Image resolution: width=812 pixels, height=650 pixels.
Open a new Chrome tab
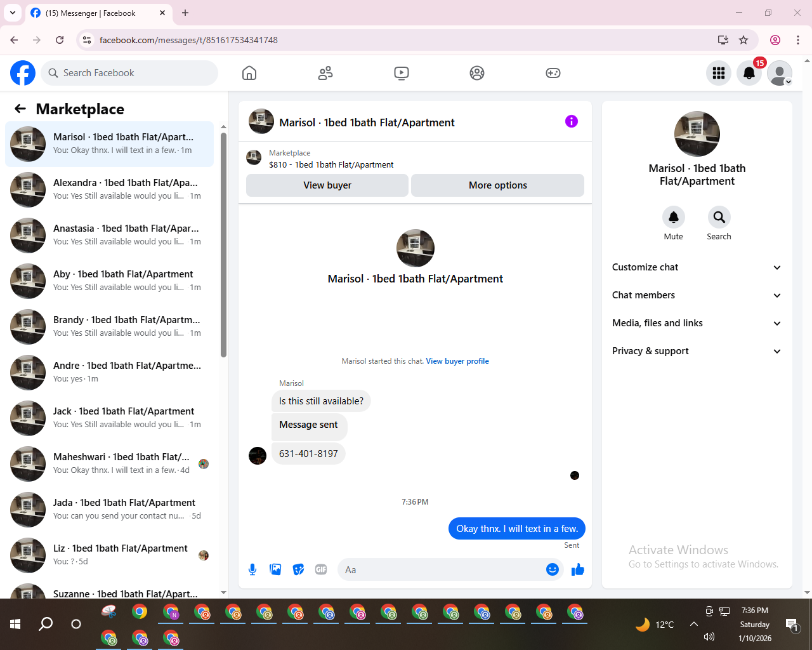[x=185, y=13]
